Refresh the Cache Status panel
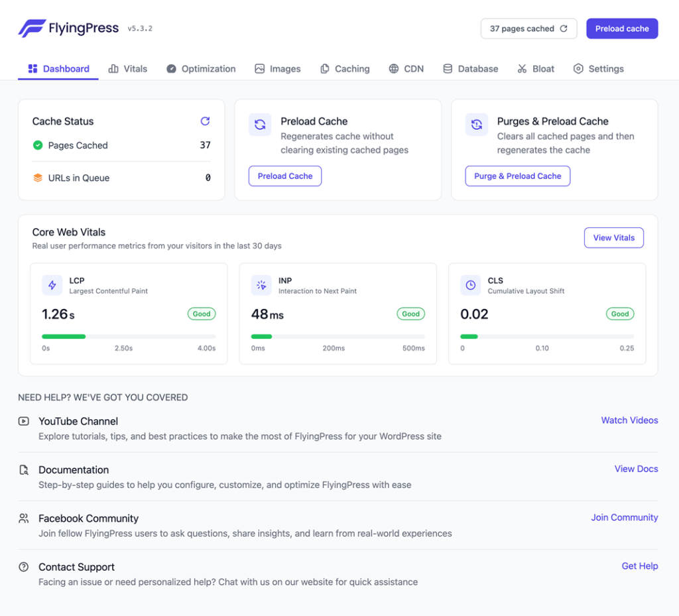The image size is (679, 616). pos(205,121)
